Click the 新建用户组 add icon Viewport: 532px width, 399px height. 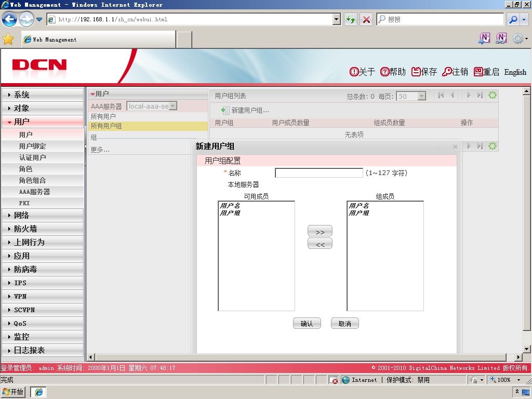(x=224, y=110)
